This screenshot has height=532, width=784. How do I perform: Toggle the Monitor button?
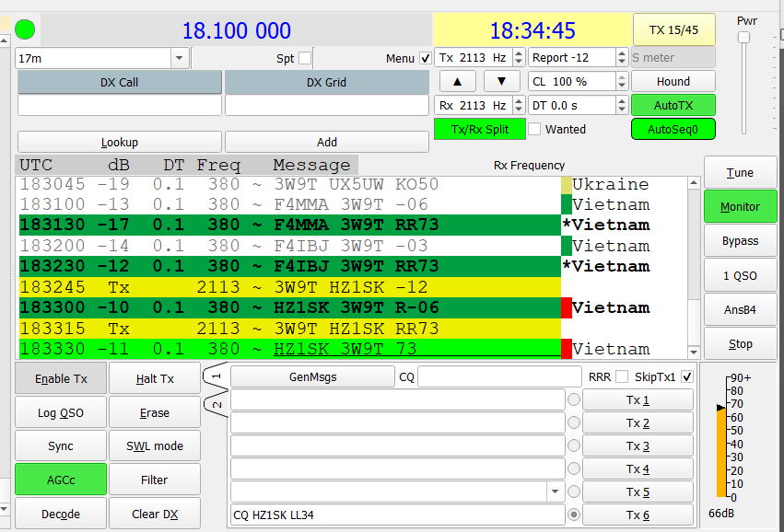tap(740, 207)
